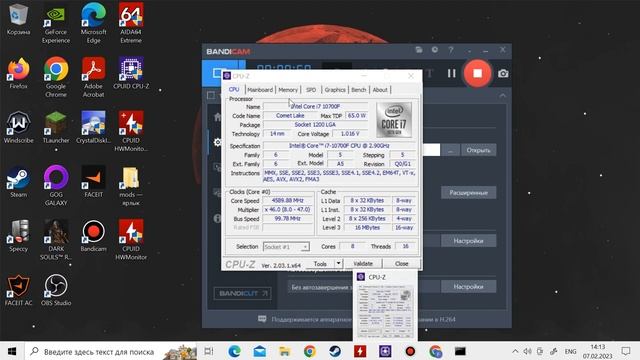
Task: Collapse the Bandicam panel chevron
Action: pyautogui.click(x=502, y=96)
